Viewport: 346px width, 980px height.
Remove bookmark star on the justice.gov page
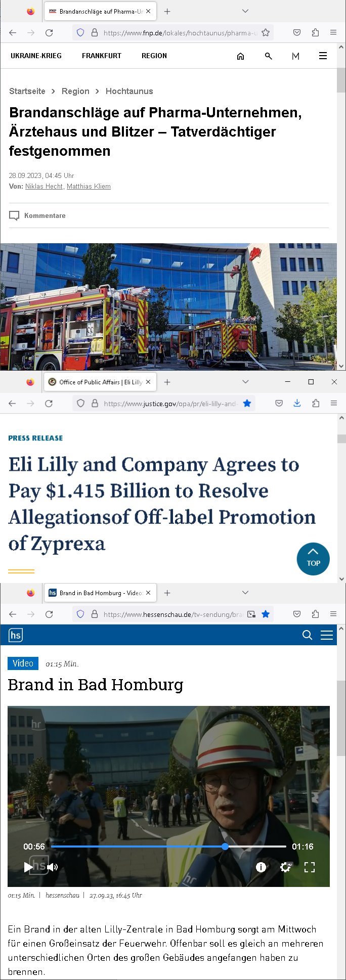click(247, 404)
